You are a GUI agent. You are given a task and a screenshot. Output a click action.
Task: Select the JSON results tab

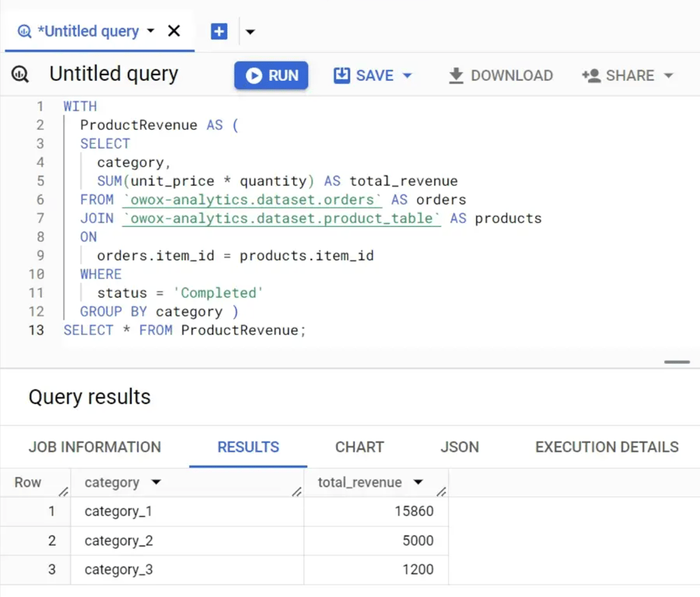click(460, 447)
